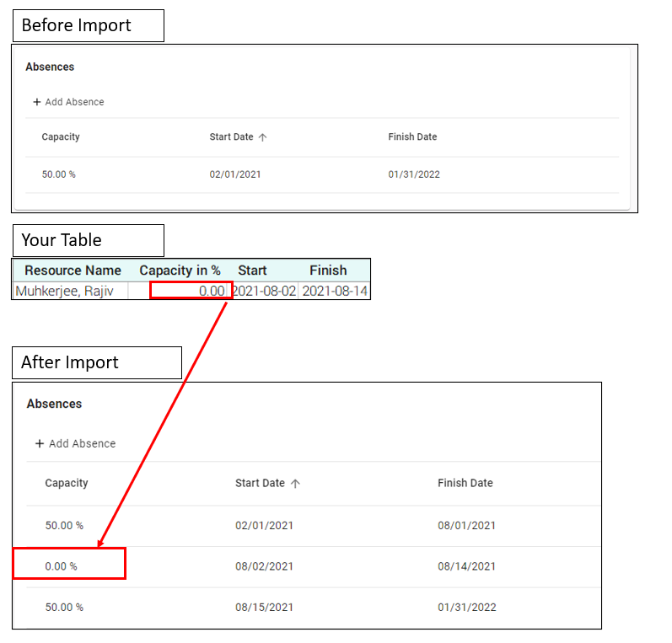This screenshot has height=643, width=672.
Task: Select the absence row starting 08/15/2021
Action: (313, 607)
